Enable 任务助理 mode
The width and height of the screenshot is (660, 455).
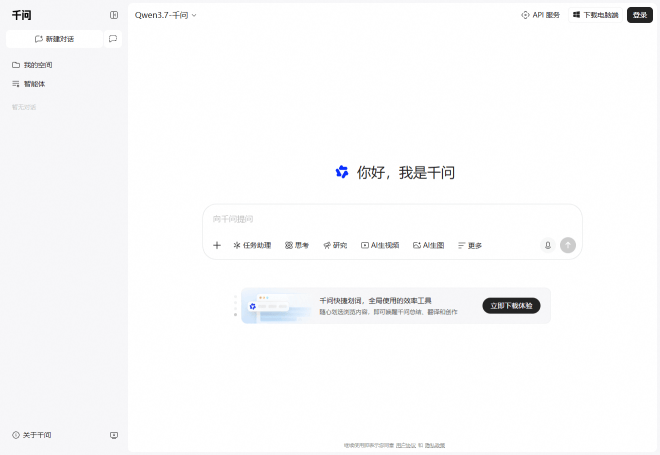(x=252, y=245)
